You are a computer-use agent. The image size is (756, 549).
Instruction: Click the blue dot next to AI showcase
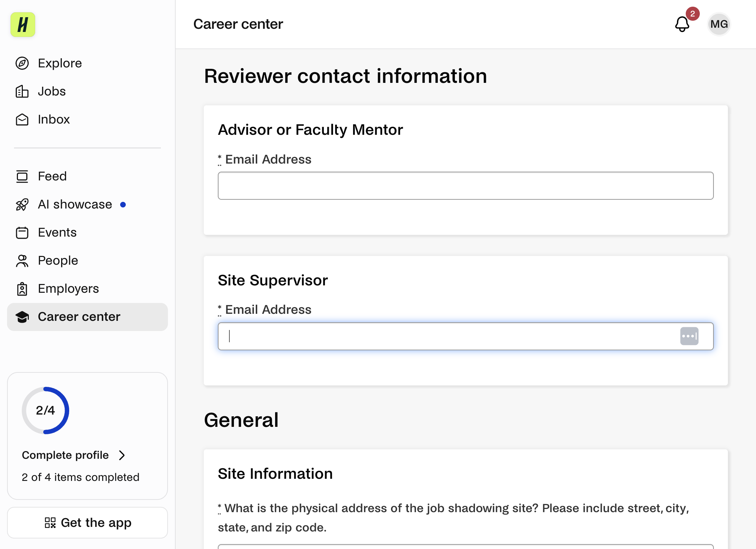(x=123, y=205)
